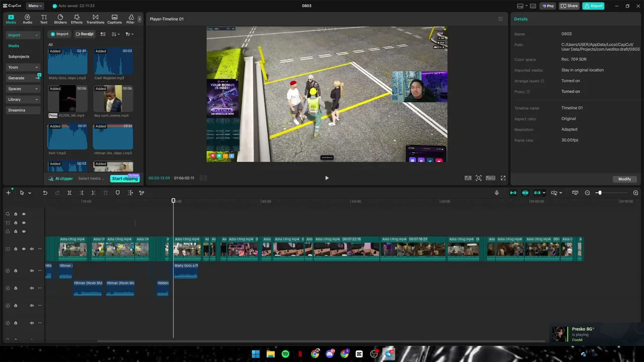
Task: Click the Share button
Action: tap(570, 6)
